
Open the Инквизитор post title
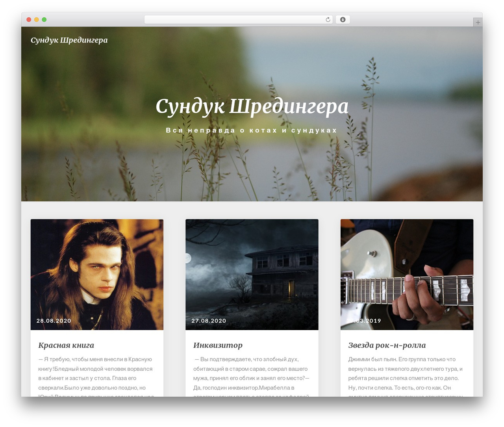[218, 345]
